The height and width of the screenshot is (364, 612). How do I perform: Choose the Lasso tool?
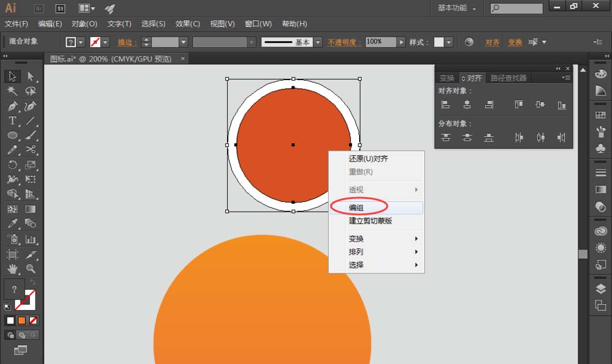pos(31,91)
